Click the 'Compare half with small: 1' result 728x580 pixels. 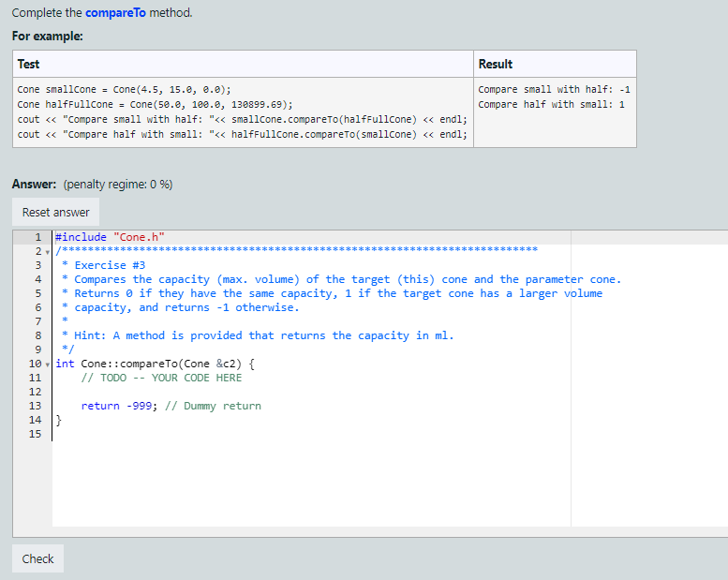[x=551, y=105]
